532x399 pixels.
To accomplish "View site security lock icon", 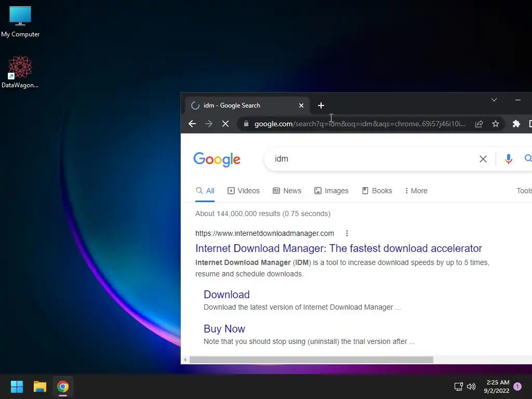I will [246, 124].
